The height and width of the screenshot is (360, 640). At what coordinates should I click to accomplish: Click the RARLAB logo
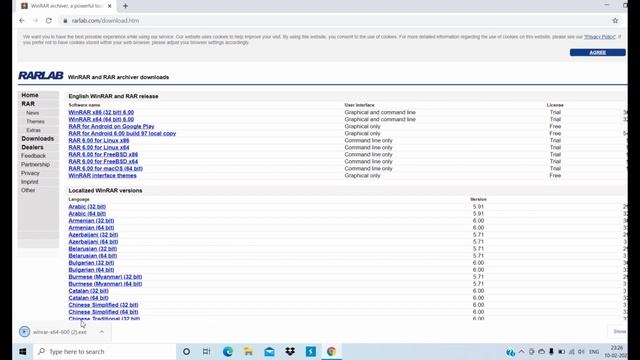[41, 76]
